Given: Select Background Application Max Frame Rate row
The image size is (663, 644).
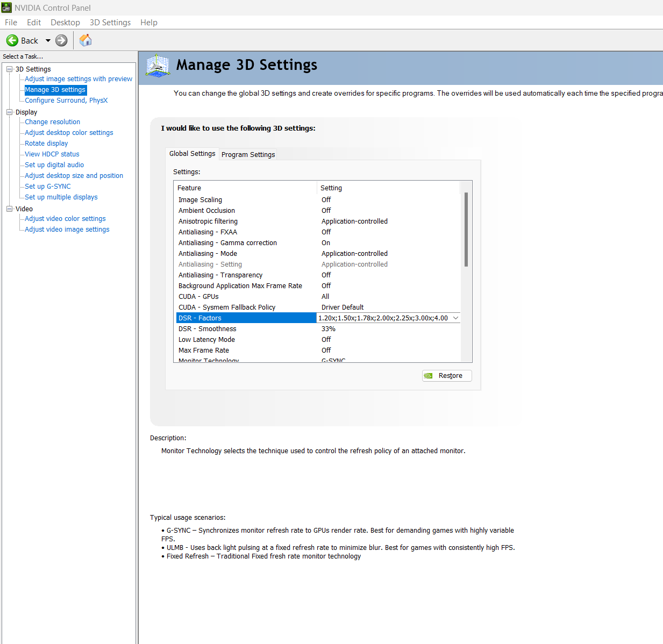Looking at the screenshot, I should click(318, 285).
